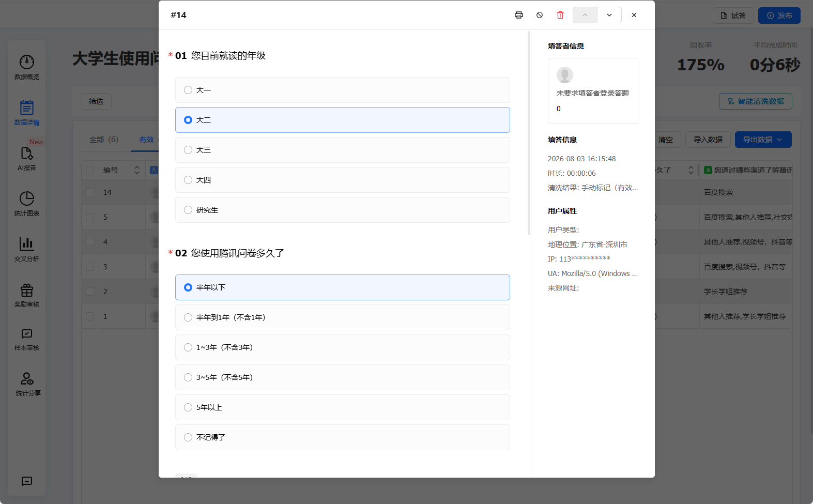Click the 百度搜索 cell in row 14

tap(718, 192)
